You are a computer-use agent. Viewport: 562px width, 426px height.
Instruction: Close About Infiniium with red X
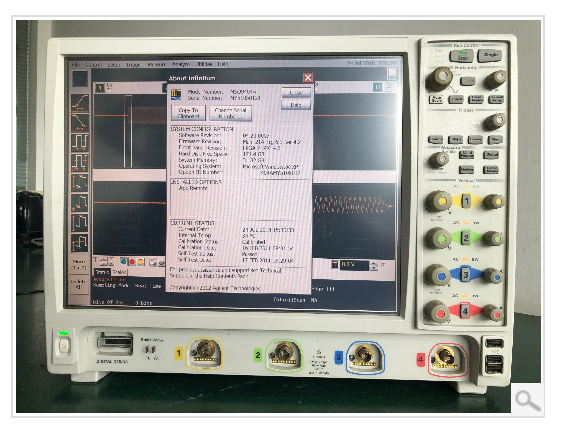pyautogui.click(x=308, y=77)
